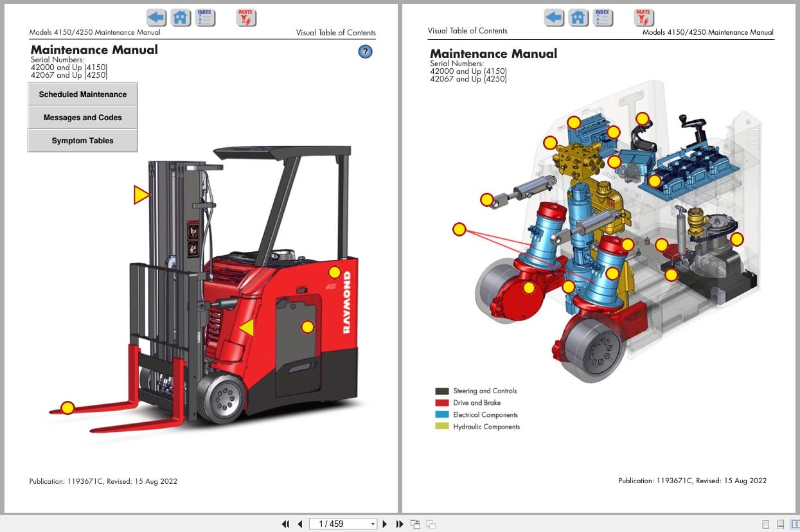Go to first page button
Viewport: 800px width, 532px height.
click(x=286, y=524)
